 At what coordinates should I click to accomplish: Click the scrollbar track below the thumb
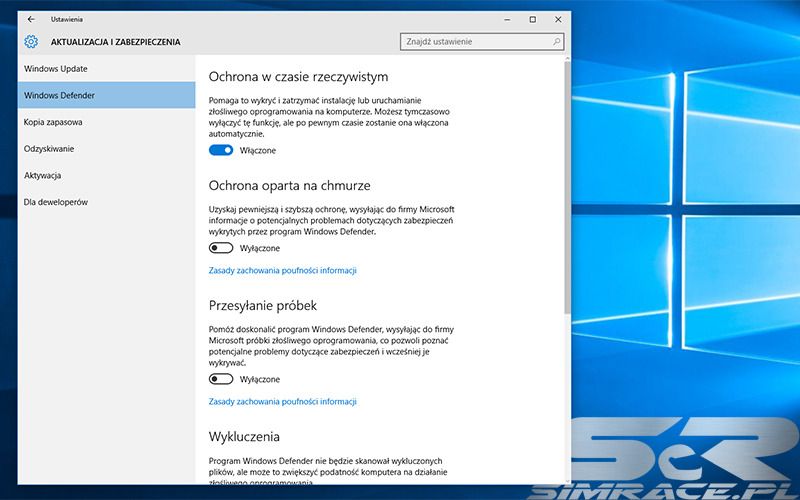pyautogui.click(x=568, y=400)
